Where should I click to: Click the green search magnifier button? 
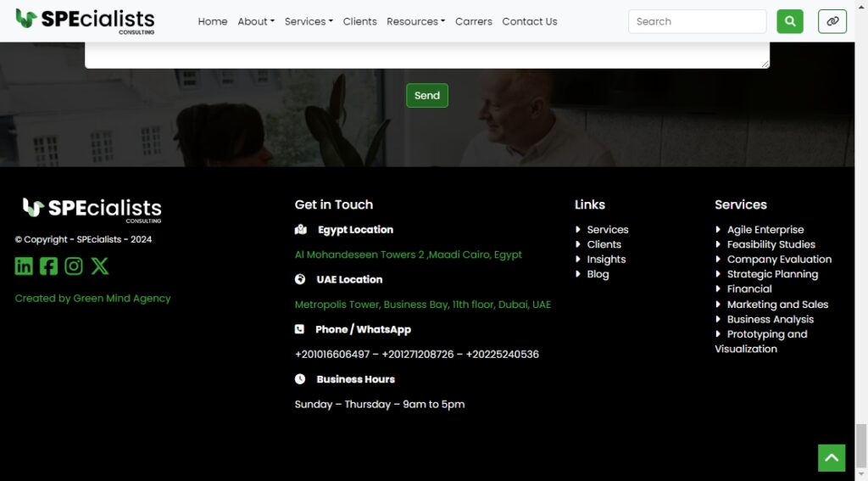[x=790, y=21]
